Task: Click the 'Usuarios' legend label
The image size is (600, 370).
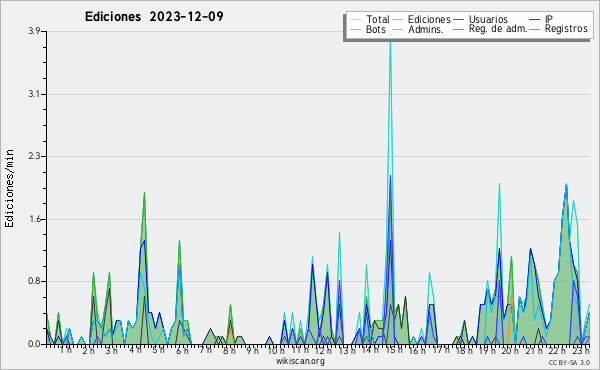Action: coord(488,19)
